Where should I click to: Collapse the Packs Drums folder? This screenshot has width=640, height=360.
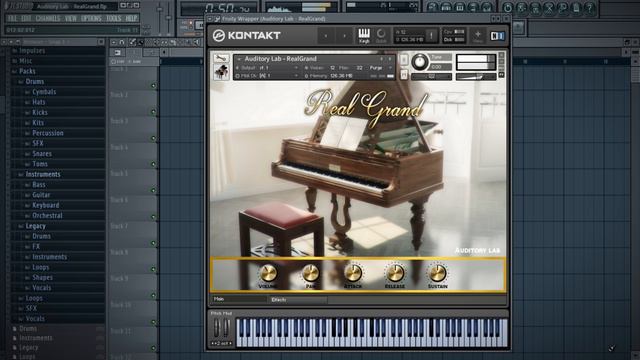[35, 82]
